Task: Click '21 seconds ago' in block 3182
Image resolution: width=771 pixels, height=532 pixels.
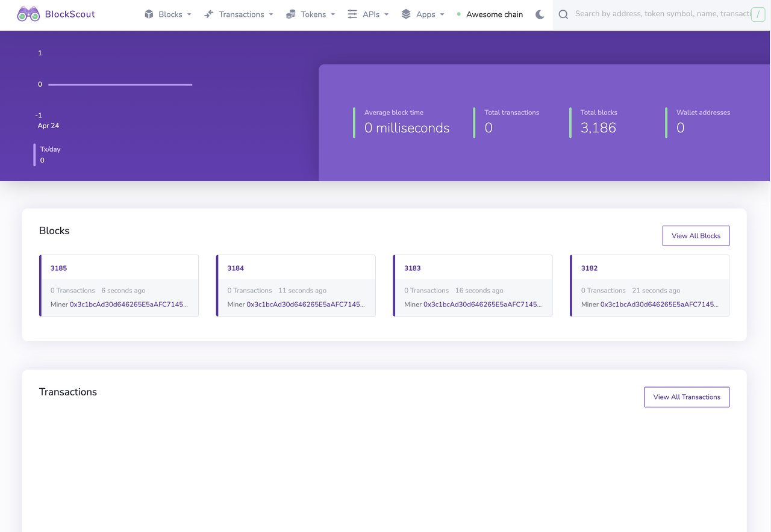Action: click(656, 291)
